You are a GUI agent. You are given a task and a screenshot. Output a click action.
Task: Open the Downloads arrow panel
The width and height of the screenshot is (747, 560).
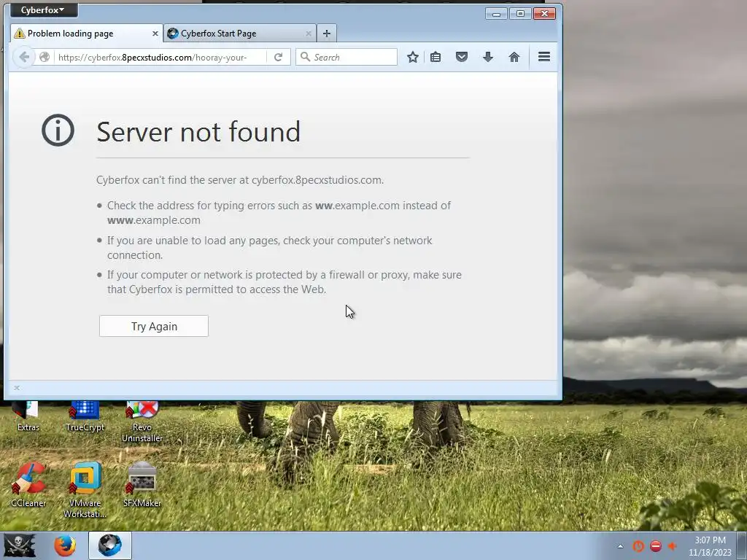click(x=488, y=57)
